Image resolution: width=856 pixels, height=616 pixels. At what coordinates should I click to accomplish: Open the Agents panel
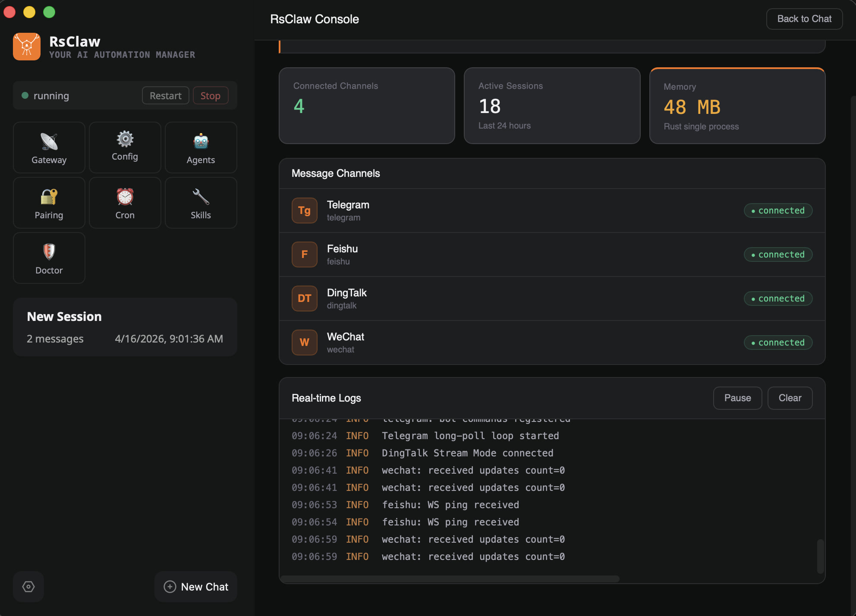(x=200, y=147)
